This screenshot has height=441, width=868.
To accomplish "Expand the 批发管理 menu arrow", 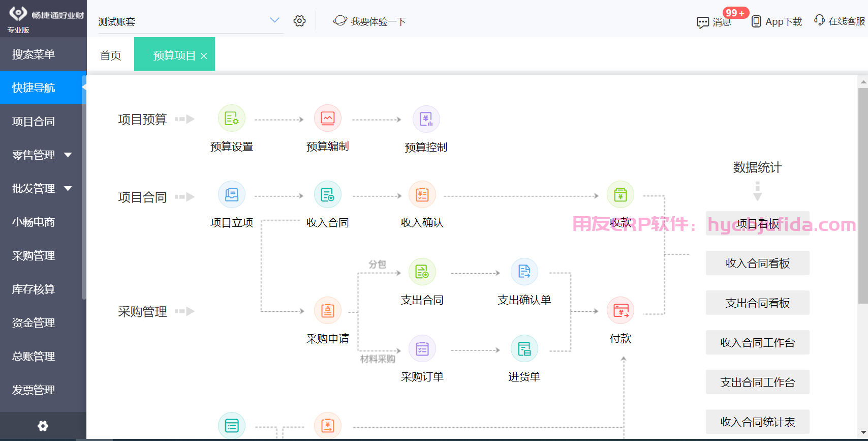I will [68, 188].
